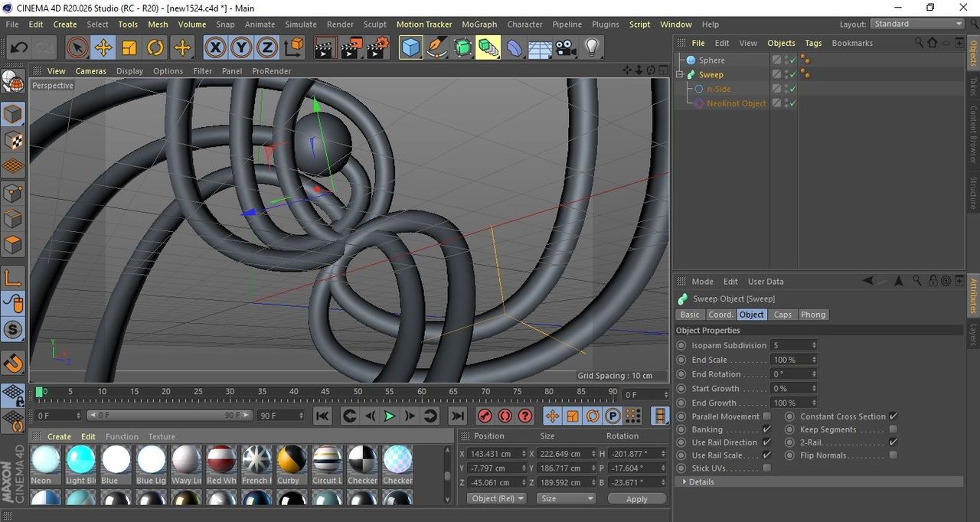Switch to Caps tab in attributes
Image resolution: width=980 pixels, height=522 pixels.
coord(782,315)
